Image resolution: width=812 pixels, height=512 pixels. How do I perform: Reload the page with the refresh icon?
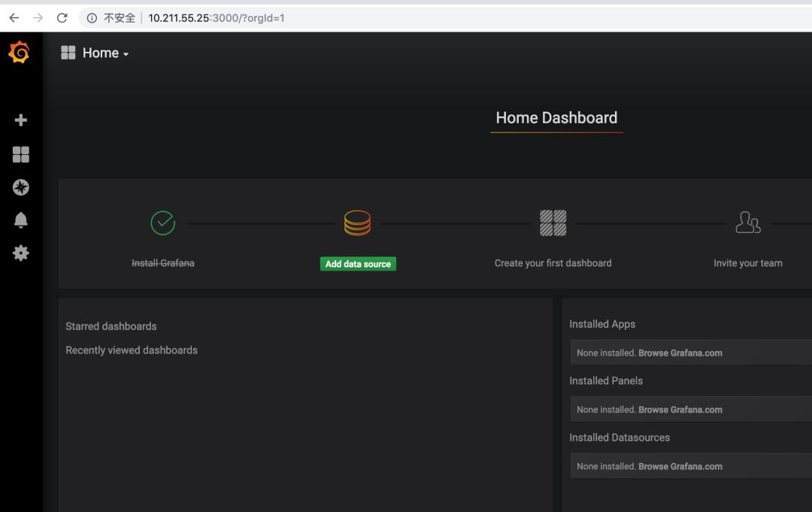(62, 18)
